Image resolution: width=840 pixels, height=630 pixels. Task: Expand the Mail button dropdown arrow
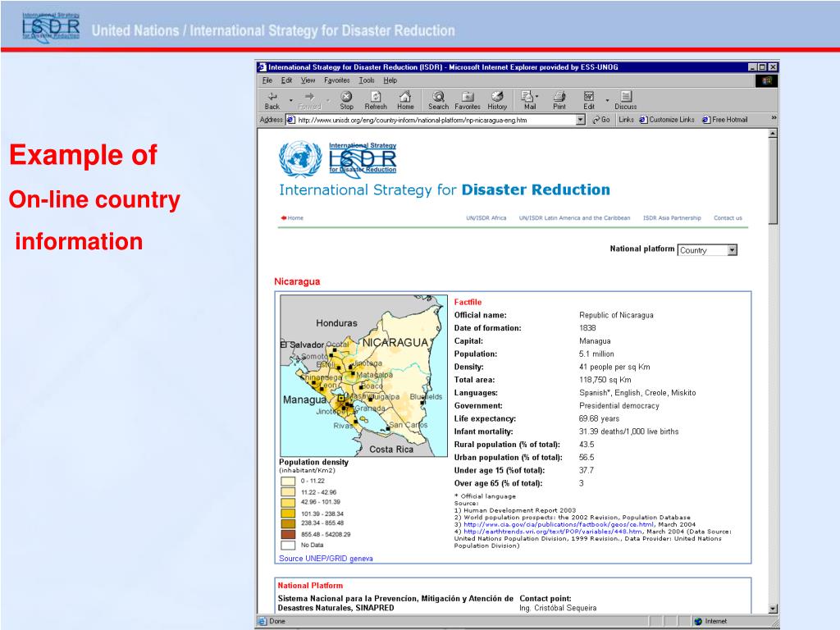tap(537, 97)
